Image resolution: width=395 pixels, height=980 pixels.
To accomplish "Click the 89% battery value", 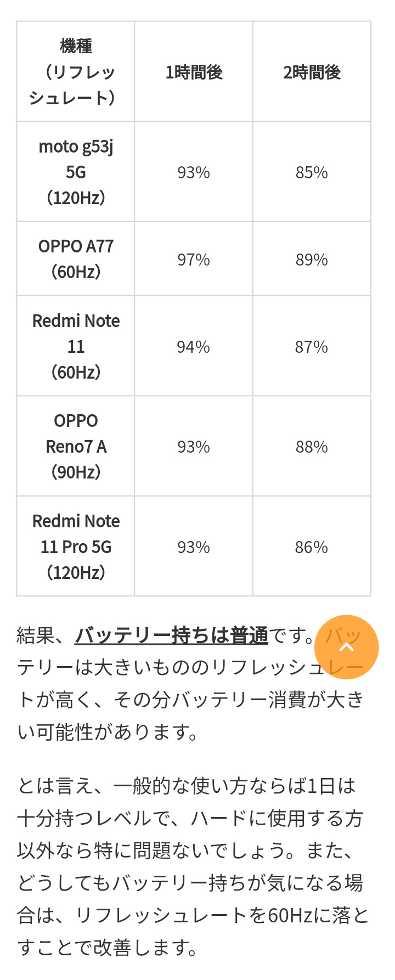I will [312, 260].
